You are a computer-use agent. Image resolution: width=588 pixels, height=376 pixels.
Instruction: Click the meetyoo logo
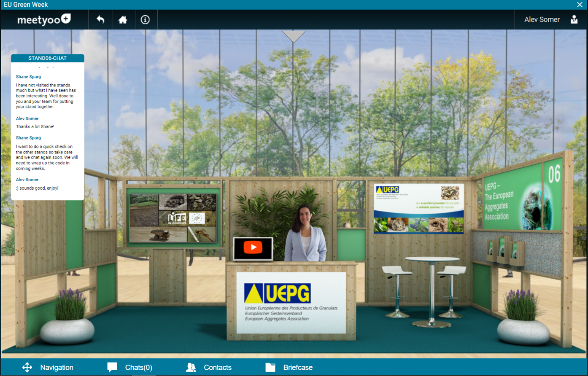(x=44, y=19)
